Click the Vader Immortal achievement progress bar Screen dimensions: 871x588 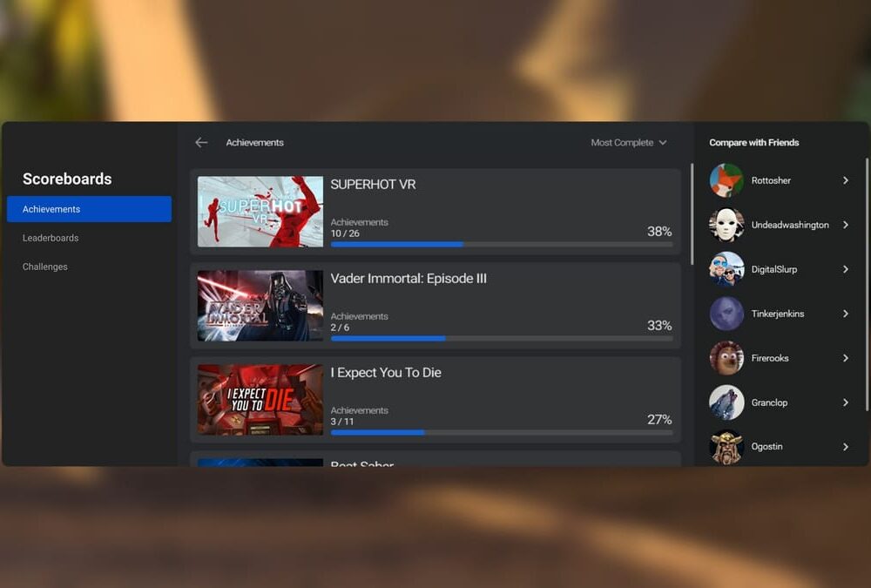[x=502, y=339]
